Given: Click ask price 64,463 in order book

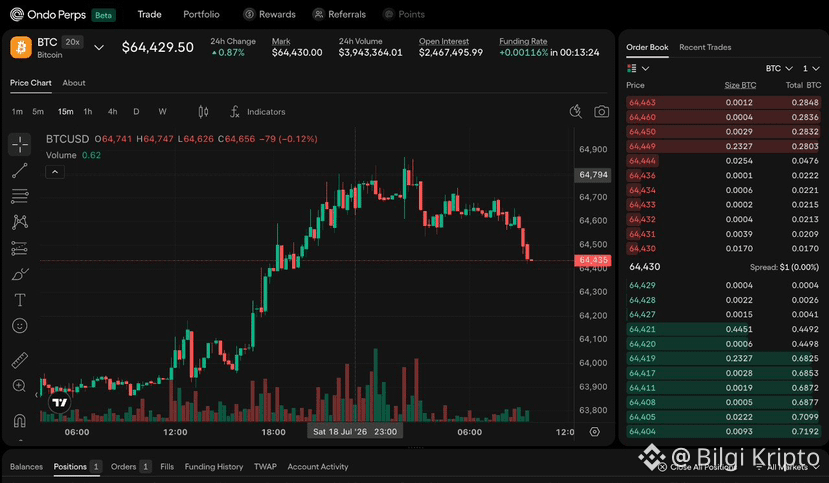Looking at the screenshot, I should [642, 103].
